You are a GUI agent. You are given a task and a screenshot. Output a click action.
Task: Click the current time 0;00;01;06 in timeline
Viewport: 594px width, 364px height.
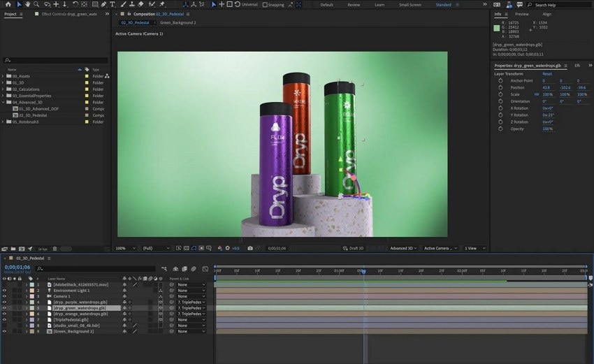tap(17, 267)
